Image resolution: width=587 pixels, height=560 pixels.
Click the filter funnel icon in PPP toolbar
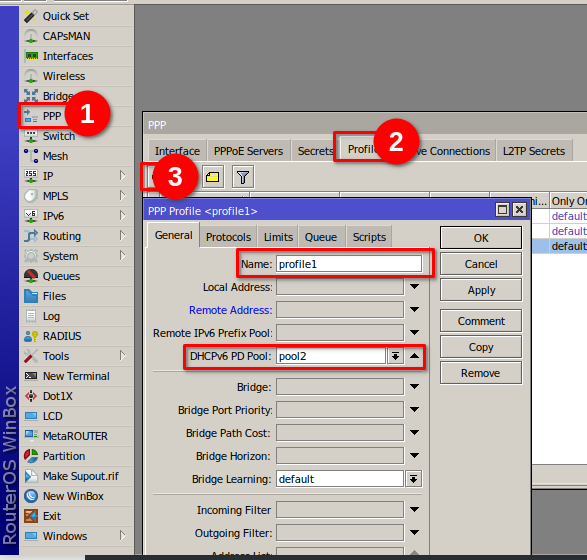click(x=243, y=177)
